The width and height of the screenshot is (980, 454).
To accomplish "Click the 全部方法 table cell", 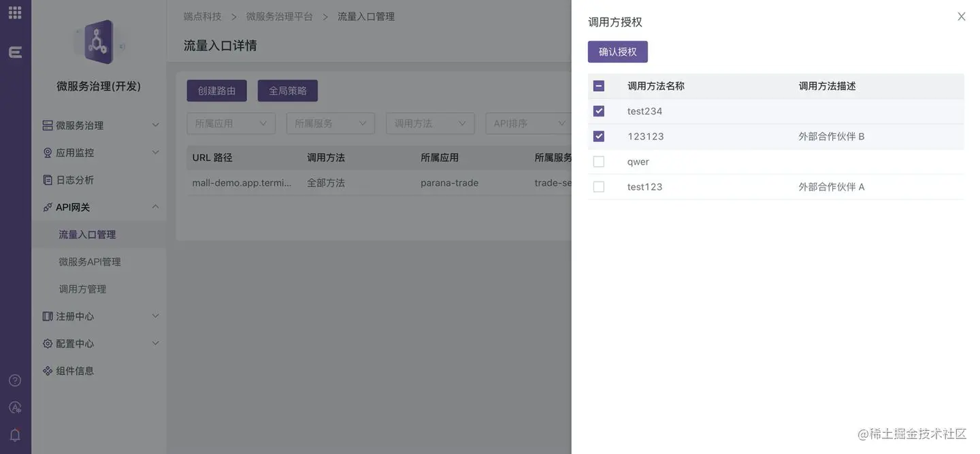I will (326, 182).
